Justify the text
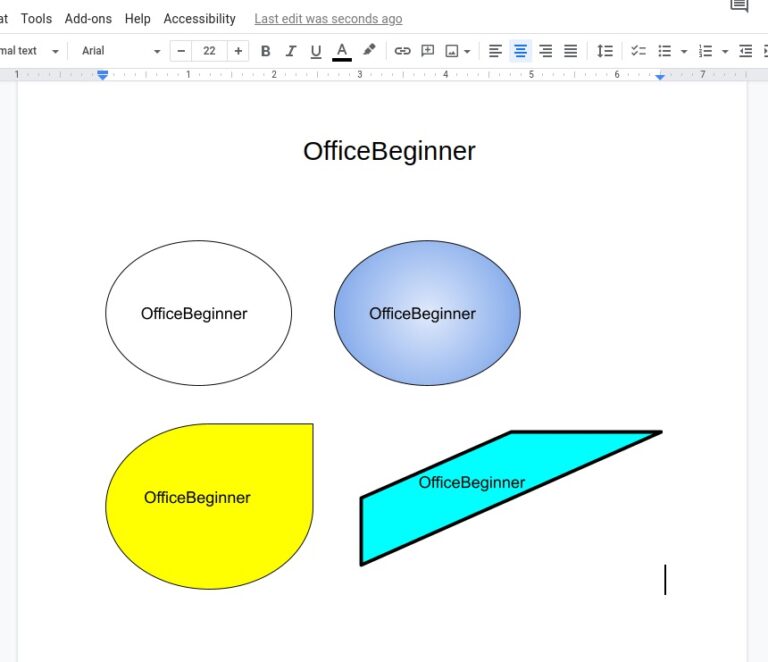Screen dimensions: 768x662 point(571,51)
